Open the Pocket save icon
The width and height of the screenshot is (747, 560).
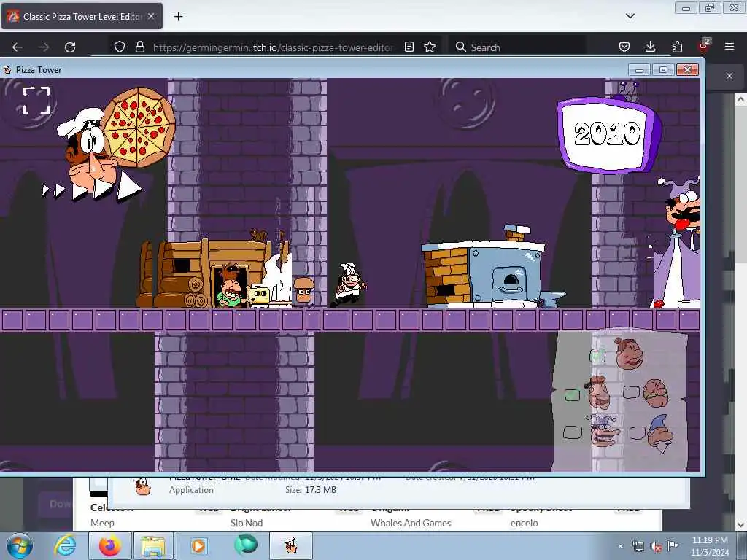(624, 47)
